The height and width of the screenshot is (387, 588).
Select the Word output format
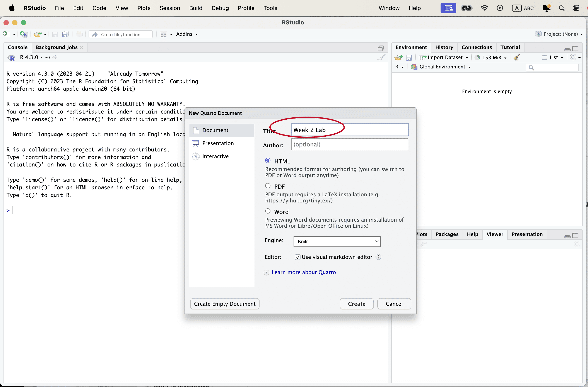click(268, 211)
